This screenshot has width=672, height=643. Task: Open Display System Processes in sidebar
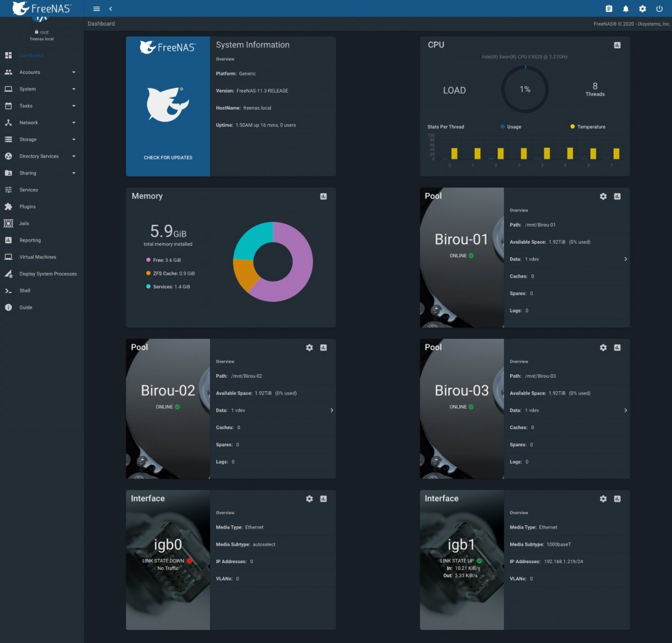click(x=42, y=274)
